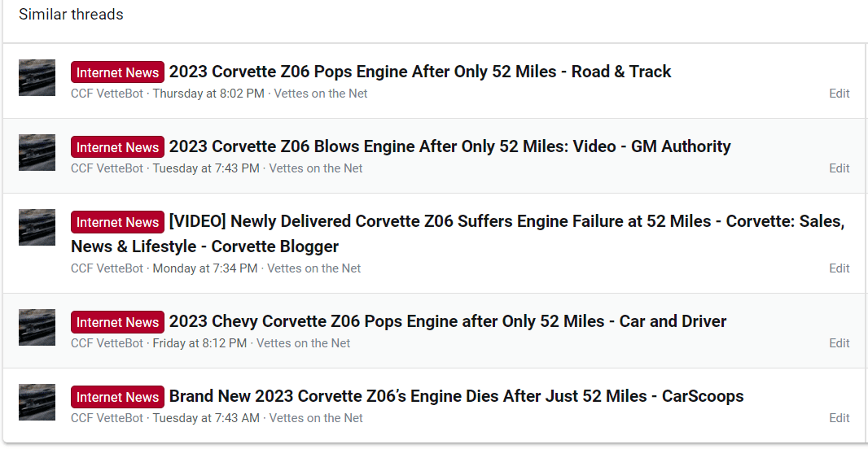Edit the CarScoops thread
The height and width of the screenshot is (449, 868).
click(x=839, y=418)
